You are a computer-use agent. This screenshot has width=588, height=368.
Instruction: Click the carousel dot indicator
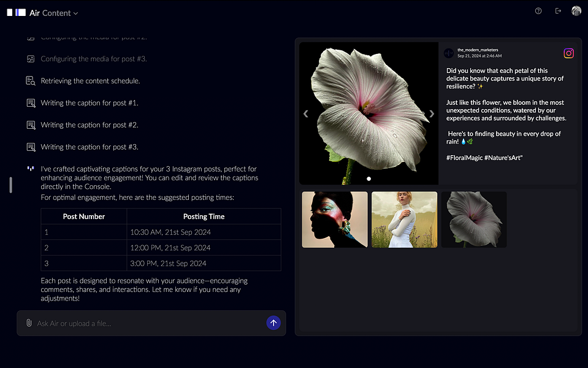point(368,179)
